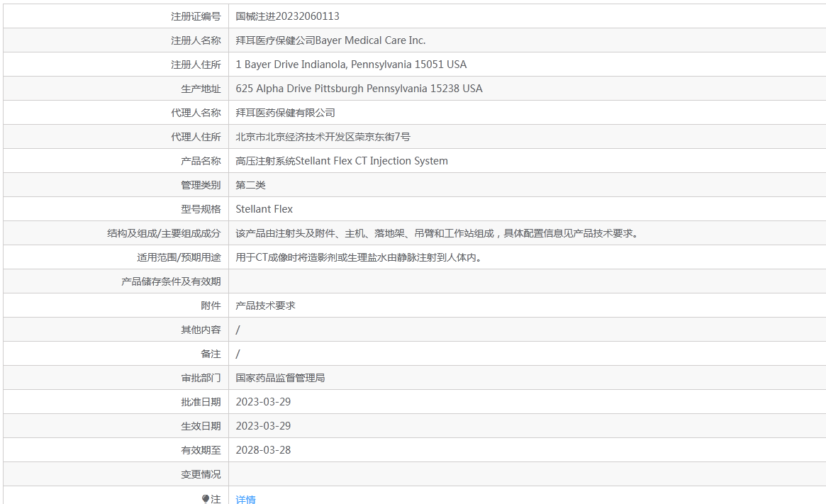This screenshot has width=826, height=504.
Task: Select registration number 国械注进20232060113
Action: pos(287,16)
